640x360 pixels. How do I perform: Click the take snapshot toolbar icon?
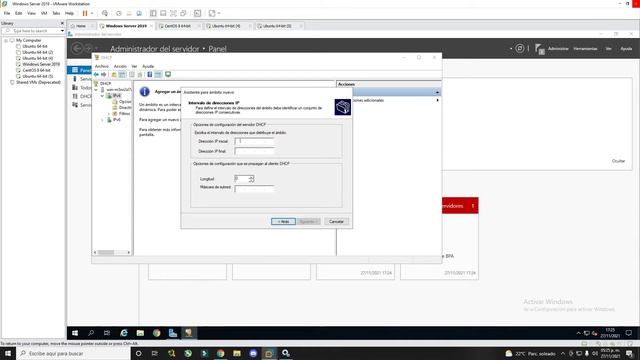tap(119, 13)
